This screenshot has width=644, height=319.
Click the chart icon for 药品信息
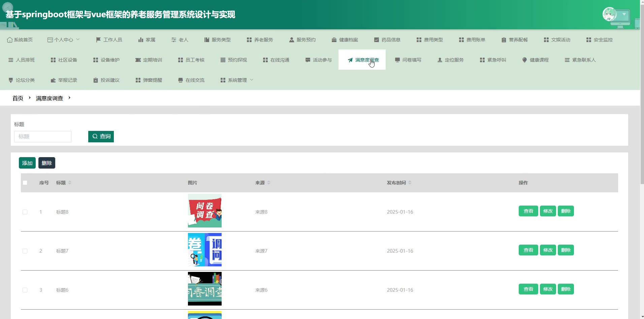(x=377, y=40)
